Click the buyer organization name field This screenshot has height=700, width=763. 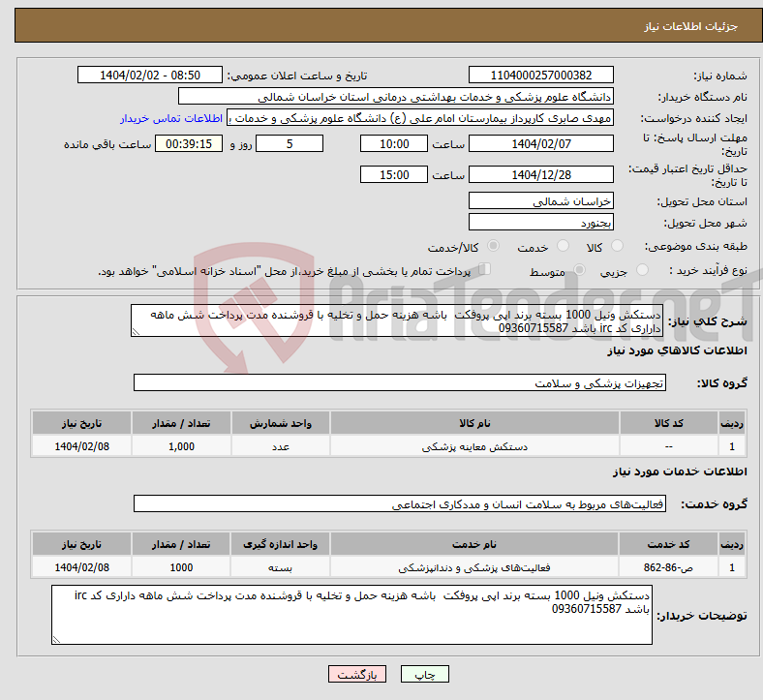pyautogui.click(x=396, y=96)
